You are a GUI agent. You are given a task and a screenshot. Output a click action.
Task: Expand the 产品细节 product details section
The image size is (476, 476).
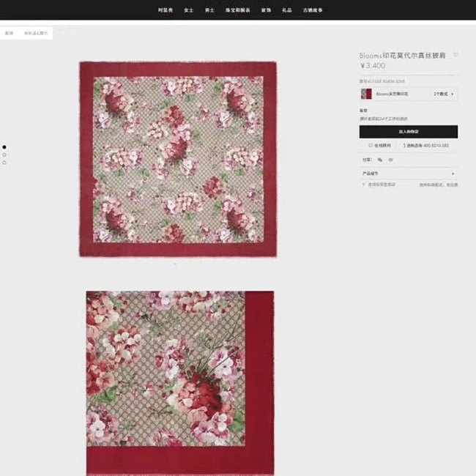pyautogui.click(x=408, y=174)
